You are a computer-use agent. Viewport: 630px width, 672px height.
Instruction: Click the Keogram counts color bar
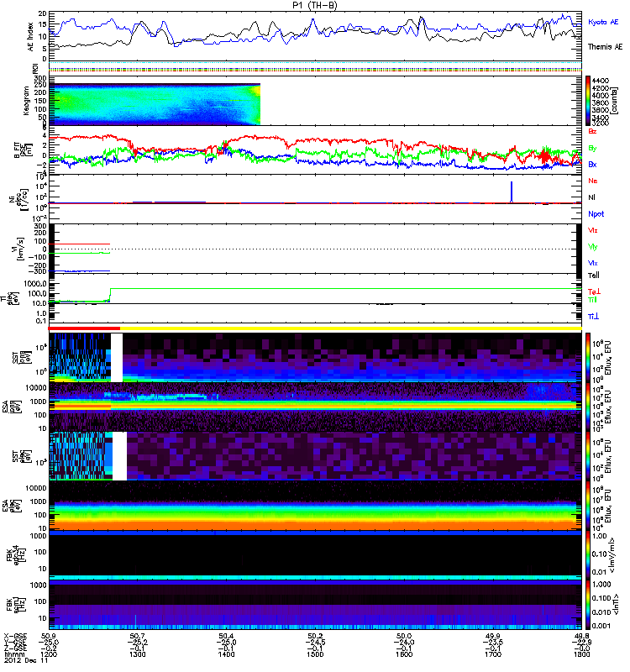(x=588, y=101)
